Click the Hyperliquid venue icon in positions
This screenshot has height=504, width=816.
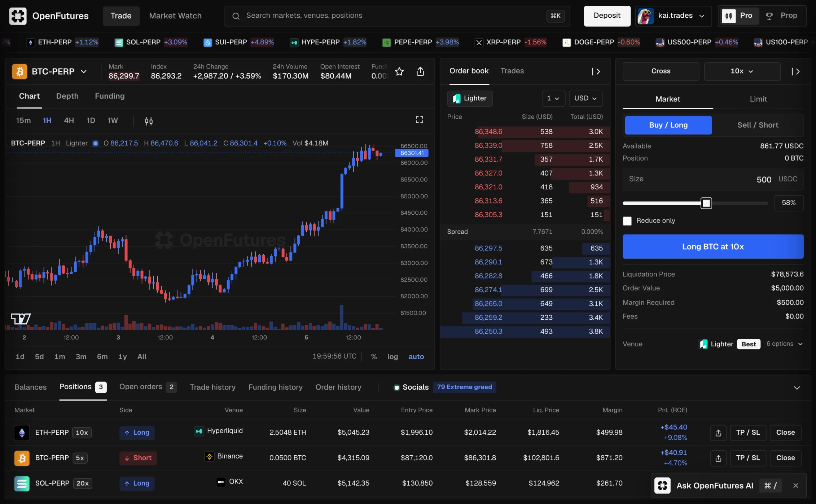[x=199, y=431]
